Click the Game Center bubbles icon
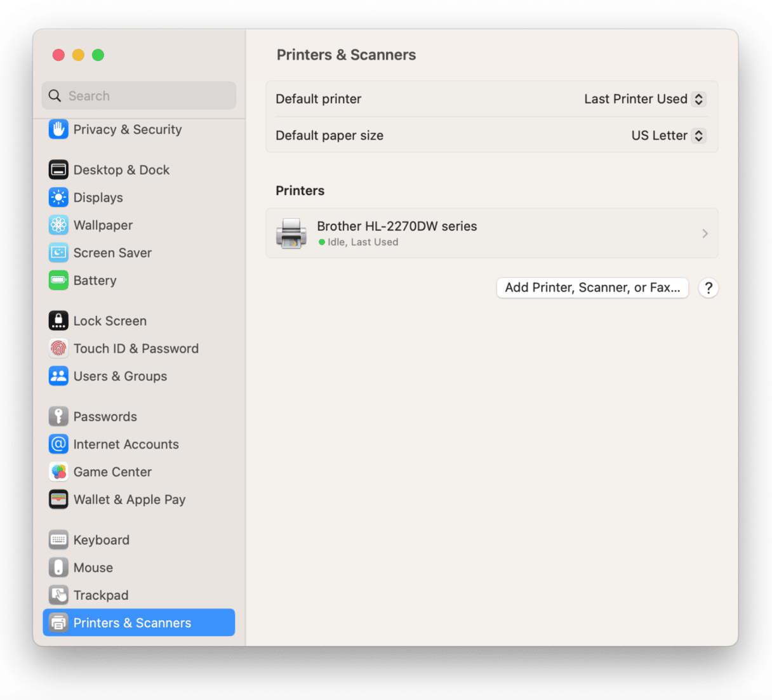This screenshot has width=772, height=700. coord(58,472)
